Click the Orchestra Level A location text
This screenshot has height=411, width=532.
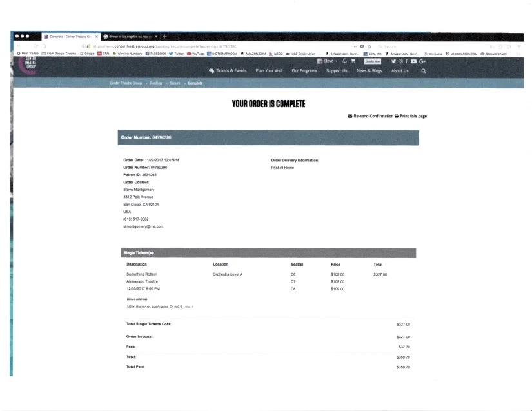[x=228, y=274]
